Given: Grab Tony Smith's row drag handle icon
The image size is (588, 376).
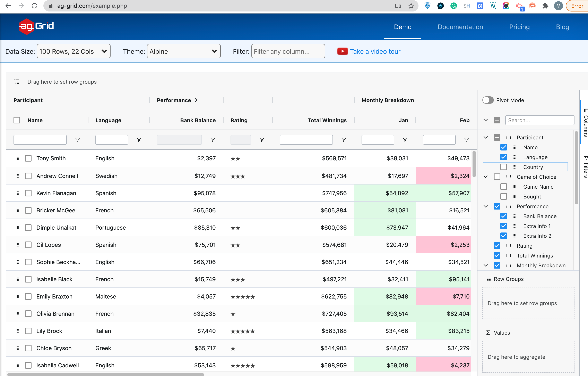Looking at the screenshot, I should click(17, 158).
